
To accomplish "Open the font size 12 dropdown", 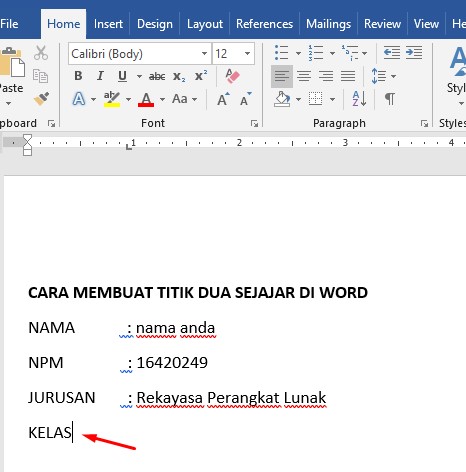I will [x=247, y=53].
